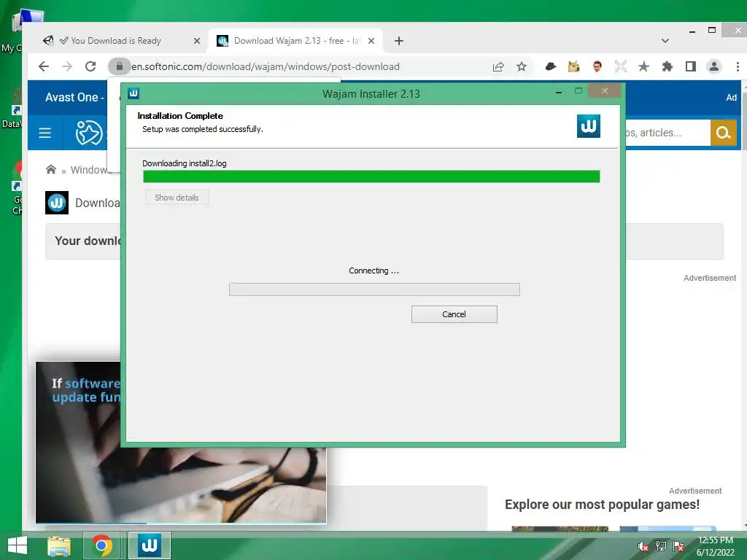Click the faded cross-arrows extension icon
The image size is (747, 560).
coord(621,66)
